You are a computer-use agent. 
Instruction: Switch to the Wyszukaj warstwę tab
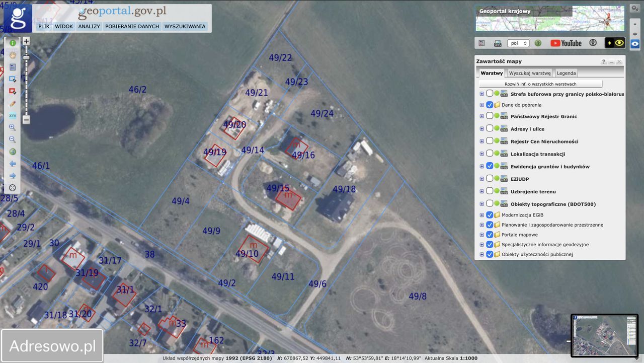[530, 73]
